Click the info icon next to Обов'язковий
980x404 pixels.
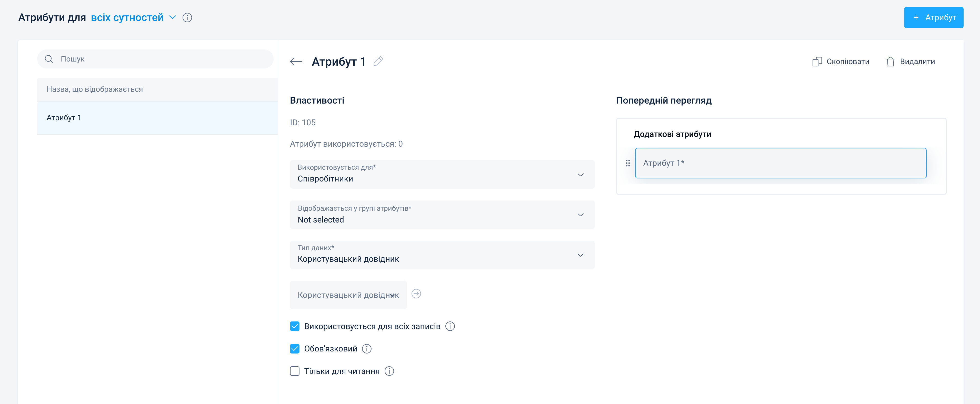(x=367, y=349)
